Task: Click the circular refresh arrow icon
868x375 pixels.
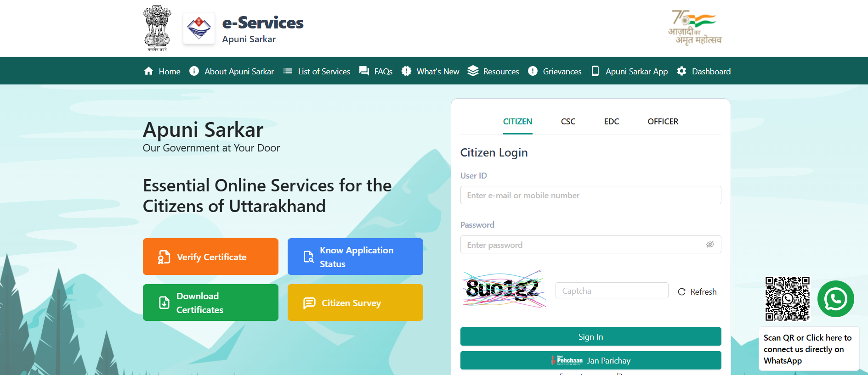Action: pyautogui.click(x=682, y=292)
